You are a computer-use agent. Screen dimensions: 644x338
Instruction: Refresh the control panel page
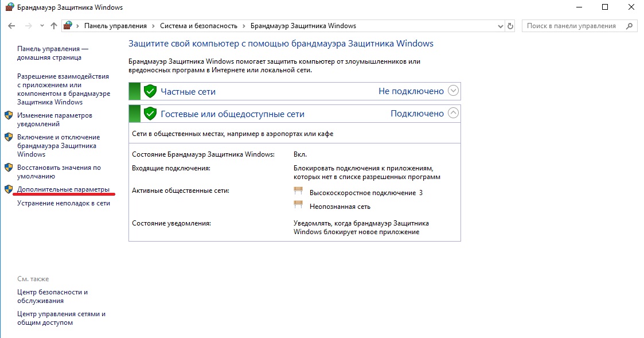pos(510,26)
